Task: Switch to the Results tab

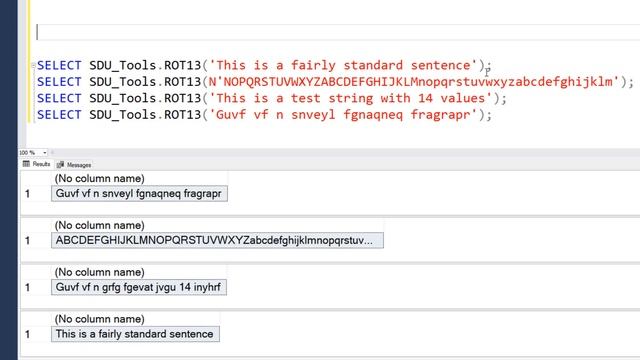Action: (36, 164)
